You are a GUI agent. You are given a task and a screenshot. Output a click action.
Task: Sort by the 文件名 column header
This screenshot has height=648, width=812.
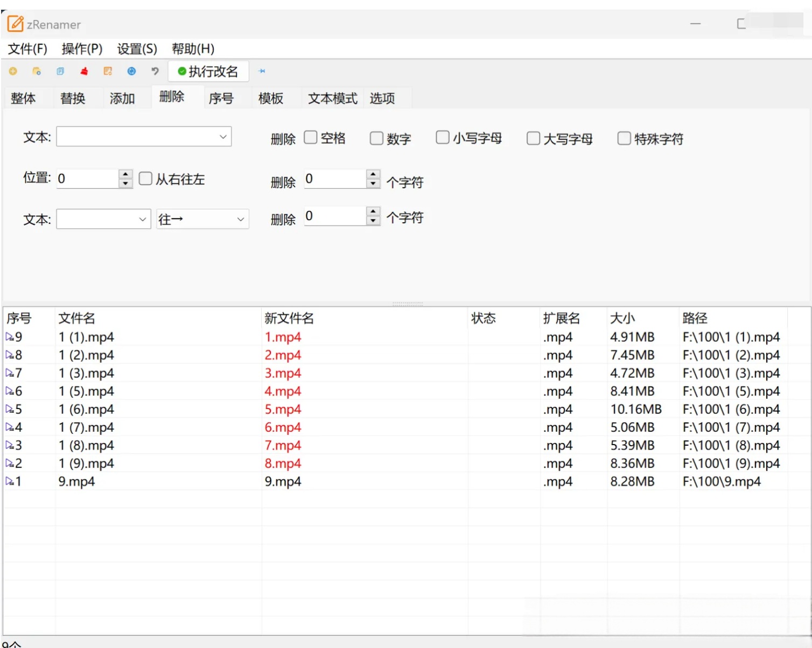point(158,318)
